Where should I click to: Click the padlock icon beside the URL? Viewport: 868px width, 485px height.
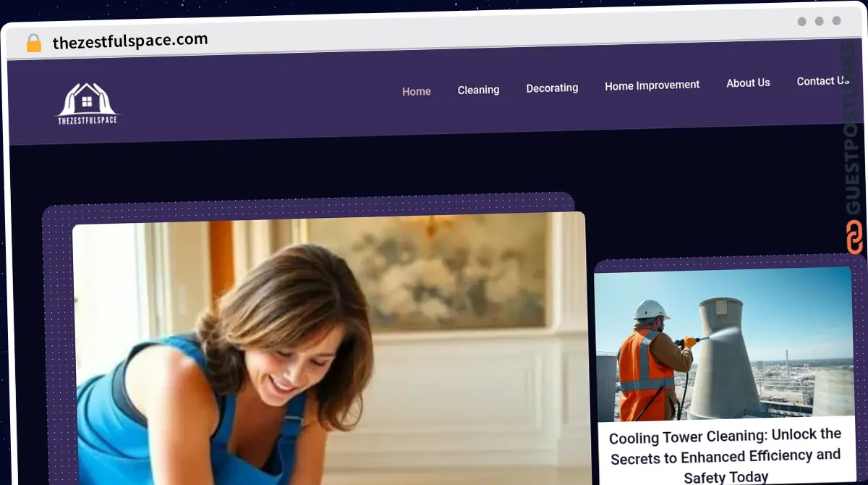click(x=34, y=43)
